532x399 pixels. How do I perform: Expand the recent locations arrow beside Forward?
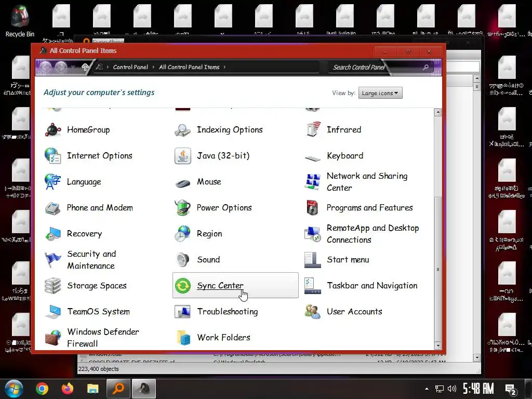(x=73, y=67)
